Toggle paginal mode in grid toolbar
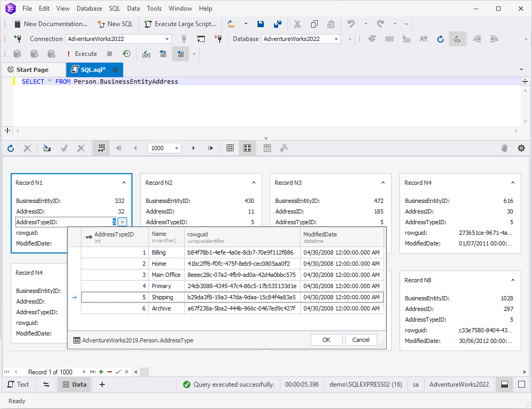 pyautogui.click(x=102, y=148)
